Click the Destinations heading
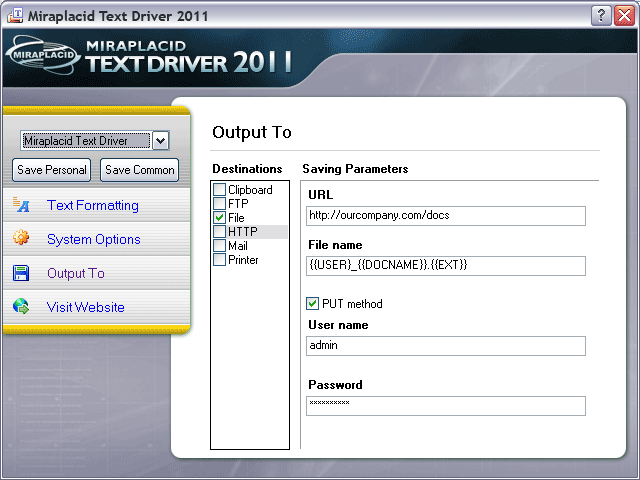 pos(247,169)
